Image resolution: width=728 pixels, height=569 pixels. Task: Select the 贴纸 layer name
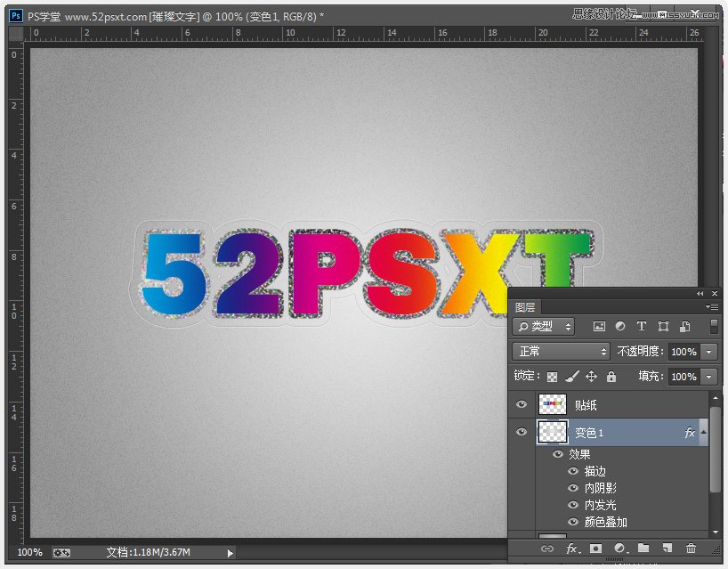click(x=586, y=405)
